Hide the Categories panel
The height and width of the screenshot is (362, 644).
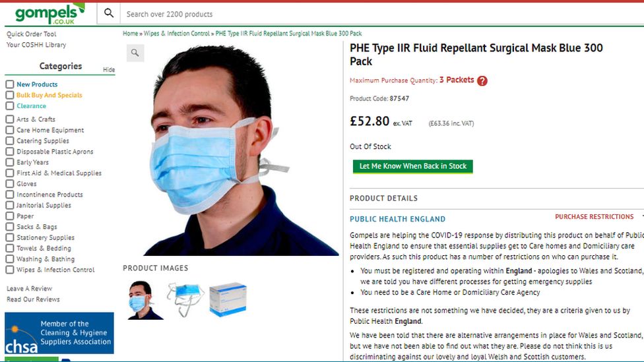[x=109, y=70]
